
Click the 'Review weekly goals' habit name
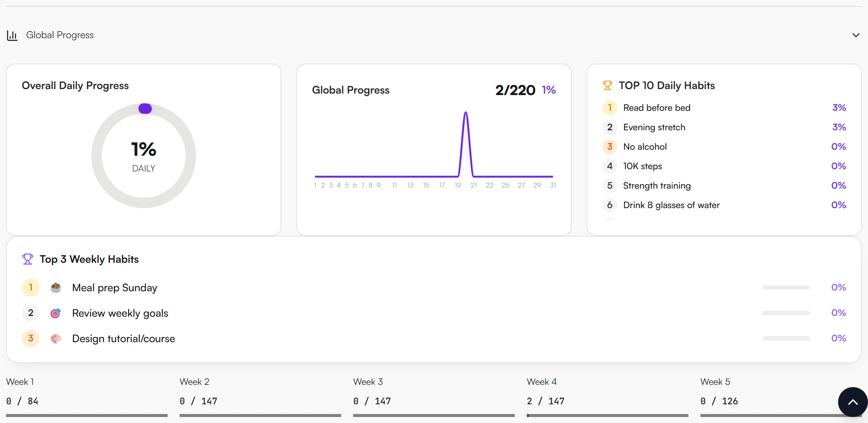pos(120,313)
